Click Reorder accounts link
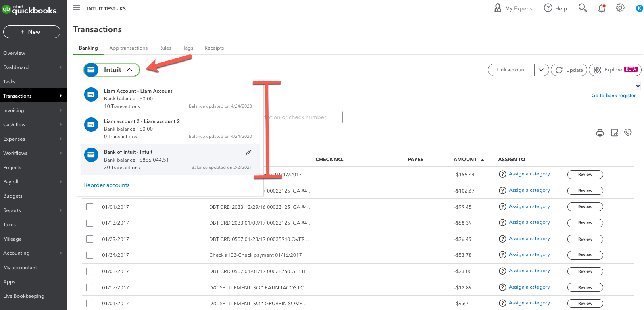Image resolution: width=644 pixels, height=310 pixels. tap(107, 185)
